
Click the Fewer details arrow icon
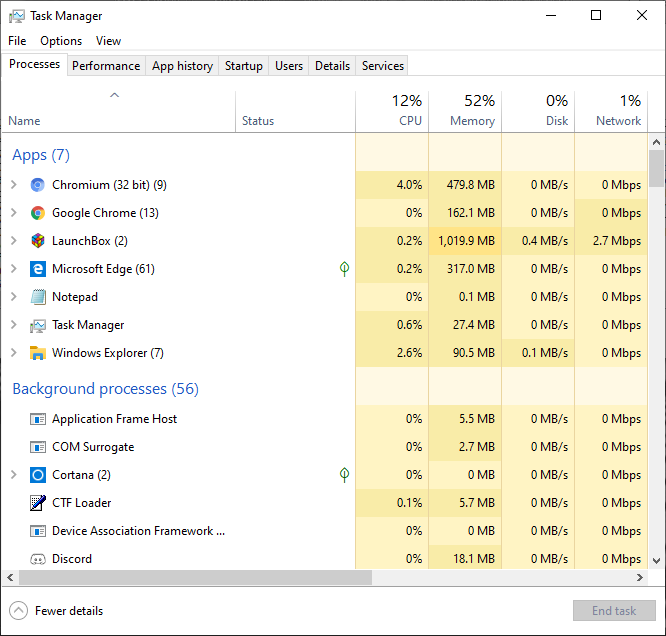click(x=18, y=611)
